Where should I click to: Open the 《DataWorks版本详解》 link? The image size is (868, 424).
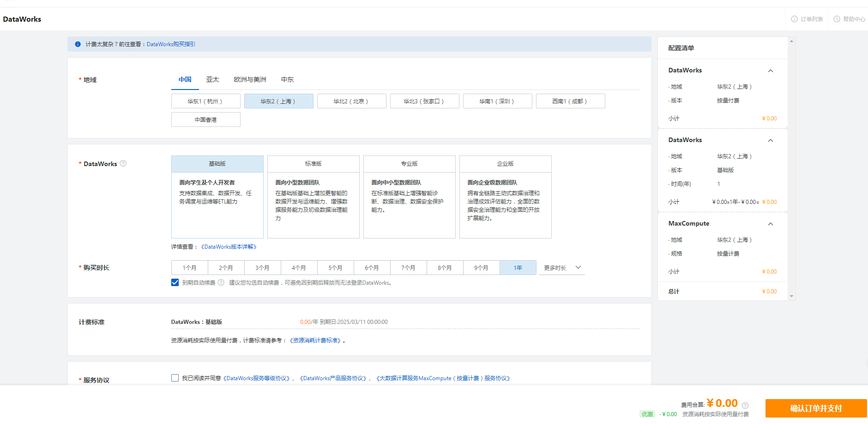(x=229, y=247)
